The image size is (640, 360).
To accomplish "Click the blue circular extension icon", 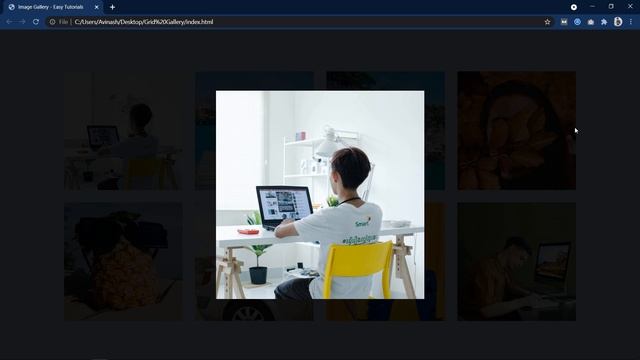I will tap(577, 22).
